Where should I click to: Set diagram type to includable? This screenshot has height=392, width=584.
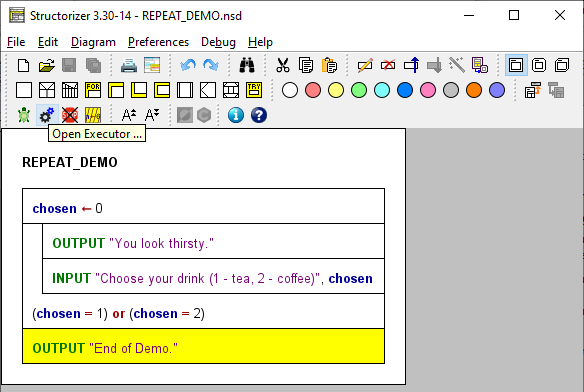pyautogui.click(x=562, y=65)
